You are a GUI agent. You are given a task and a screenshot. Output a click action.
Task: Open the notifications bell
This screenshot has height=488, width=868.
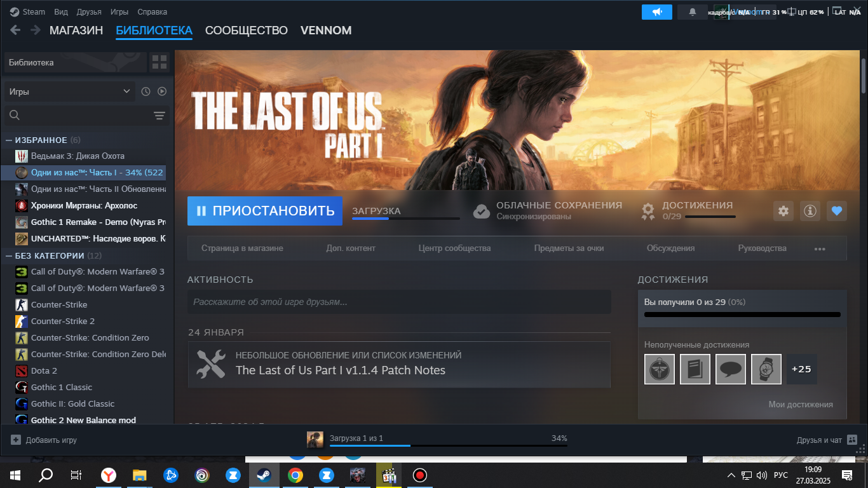tap(692, 12)
